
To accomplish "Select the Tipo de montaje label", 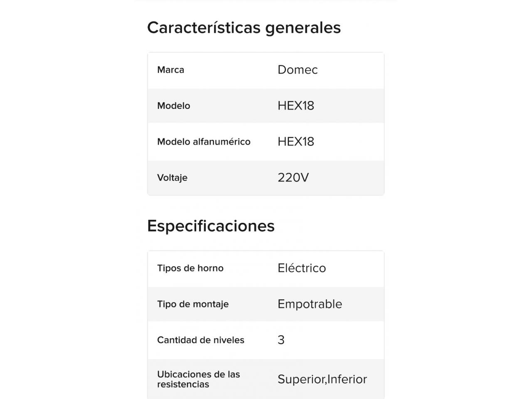I will (193, 304).
